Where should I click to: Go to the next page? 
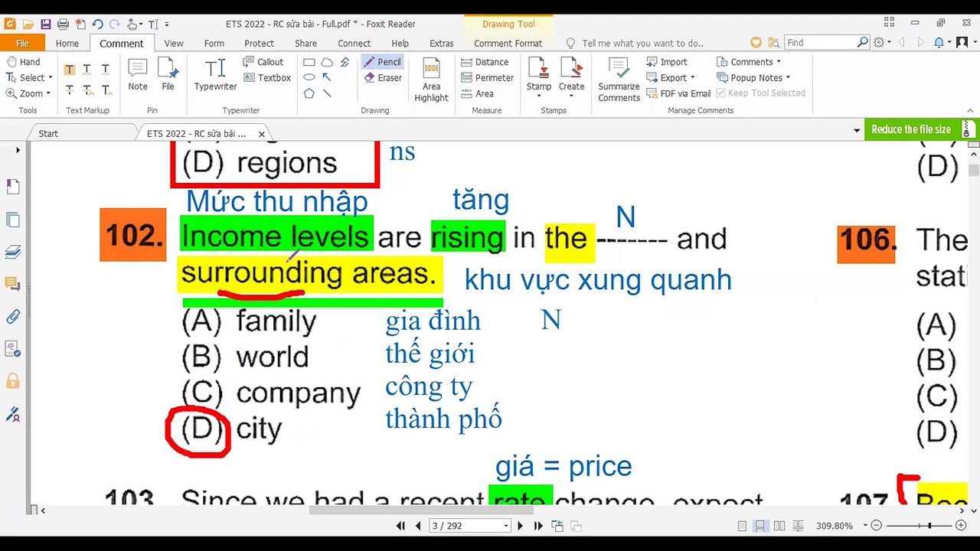[521, 526]
